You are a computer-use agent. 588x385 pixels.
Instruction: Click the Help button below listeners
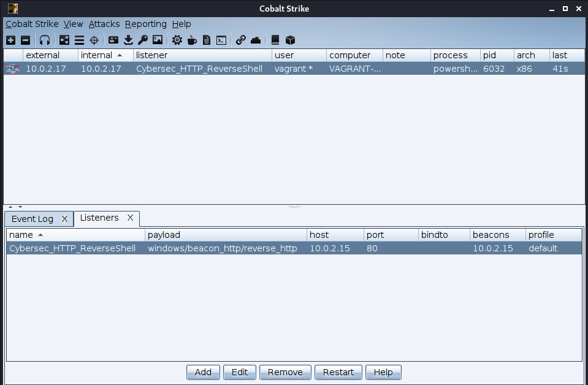[x=383, y=372]
